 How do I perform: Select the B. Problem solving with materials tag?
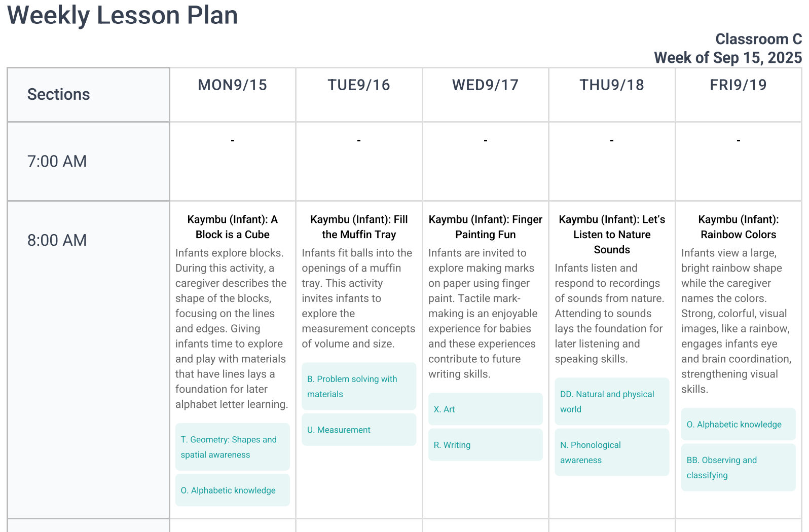pyautogui.click(x=358, y=386)
